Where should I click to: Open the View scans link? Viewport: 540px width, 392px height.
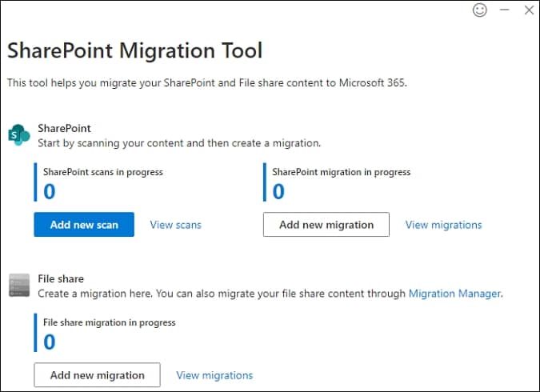176,225
